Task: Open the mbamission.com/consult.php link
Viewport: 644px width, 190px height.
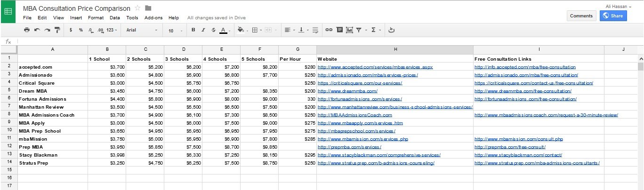Action: 519,139
